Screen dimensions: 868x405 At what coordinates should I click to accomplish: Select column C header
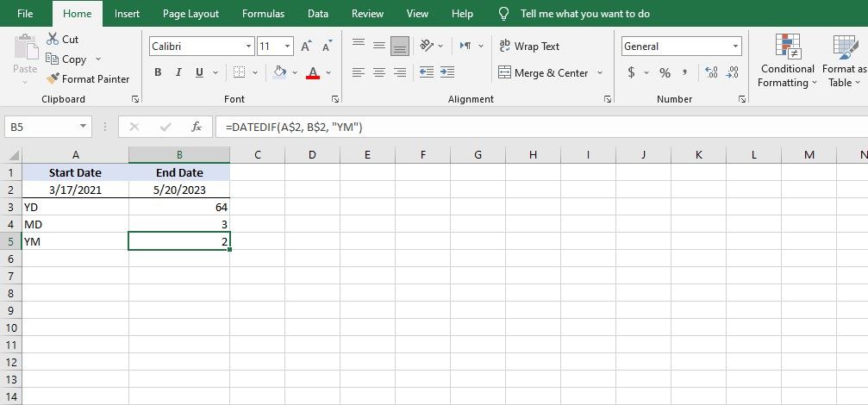click(x=258, y=155)
